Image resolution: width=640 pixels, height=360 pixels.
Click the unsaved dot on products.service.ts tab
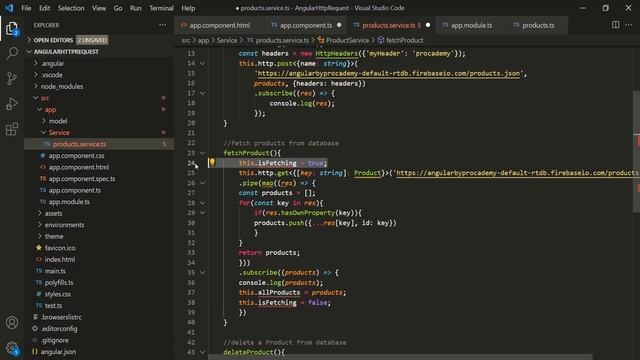coord(428,25)
